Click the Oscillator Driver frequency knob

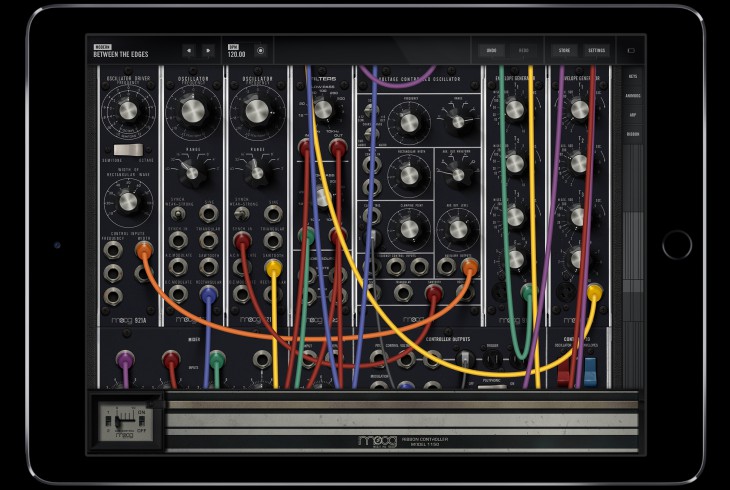127,110
